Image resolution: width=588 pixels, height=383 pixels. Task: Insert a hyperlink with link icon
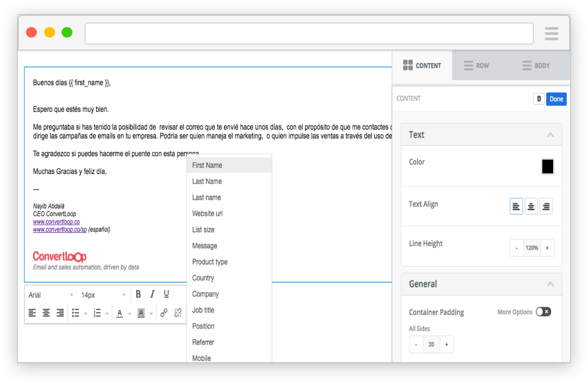tap(164, 313)
